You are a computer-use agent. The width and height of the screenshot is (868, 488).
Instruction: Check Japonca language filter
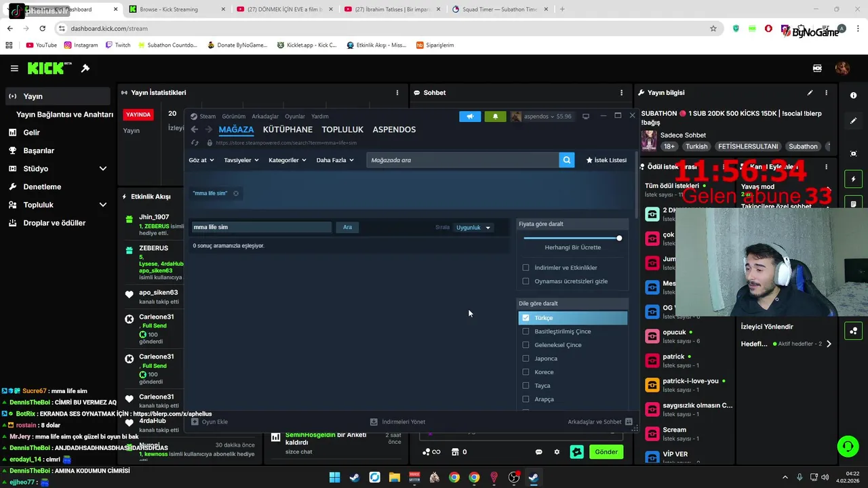526,359
